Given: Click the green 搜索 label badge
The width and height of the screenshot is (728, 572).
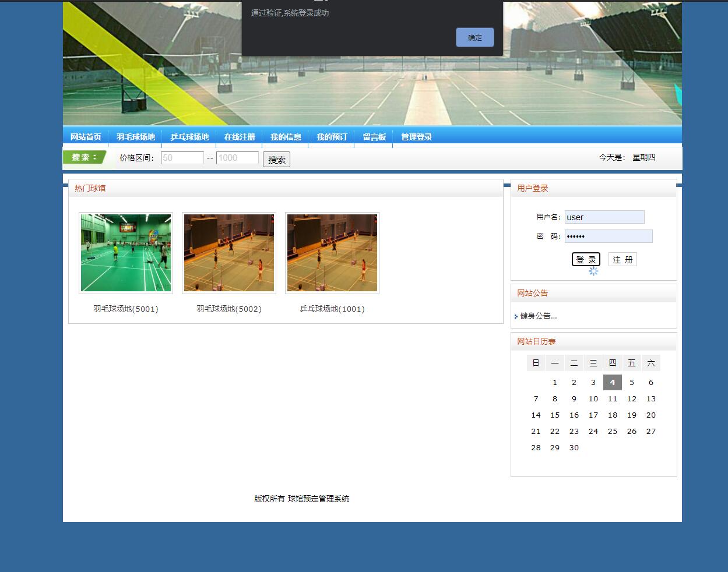Looking at the screenshot, I should point(85,157).
